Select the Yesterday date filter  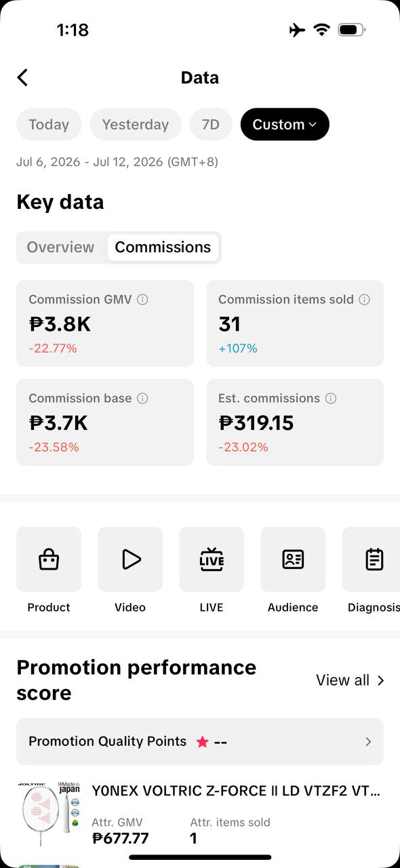(x=135, y=124)
